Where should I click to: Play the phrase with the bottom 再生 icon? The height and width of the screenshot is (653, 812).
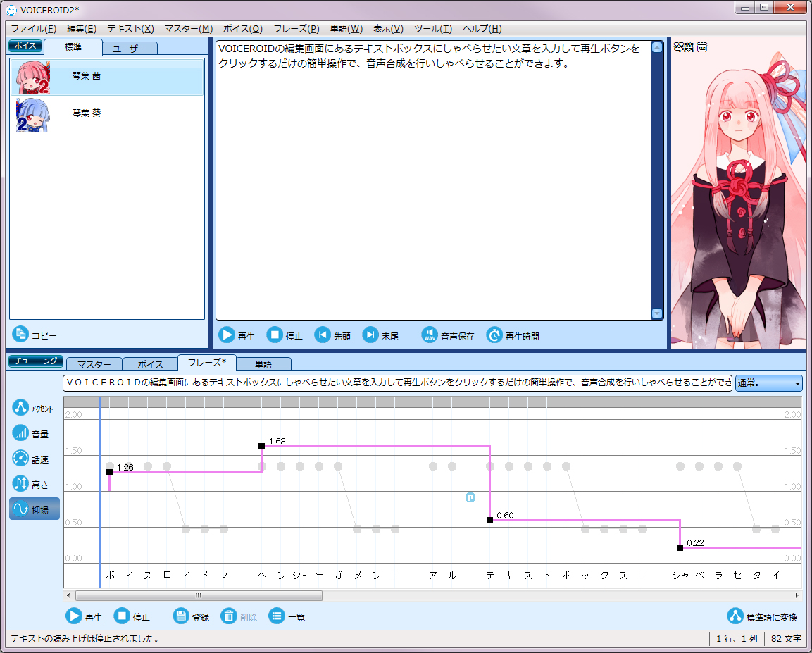tap(73, 616)
